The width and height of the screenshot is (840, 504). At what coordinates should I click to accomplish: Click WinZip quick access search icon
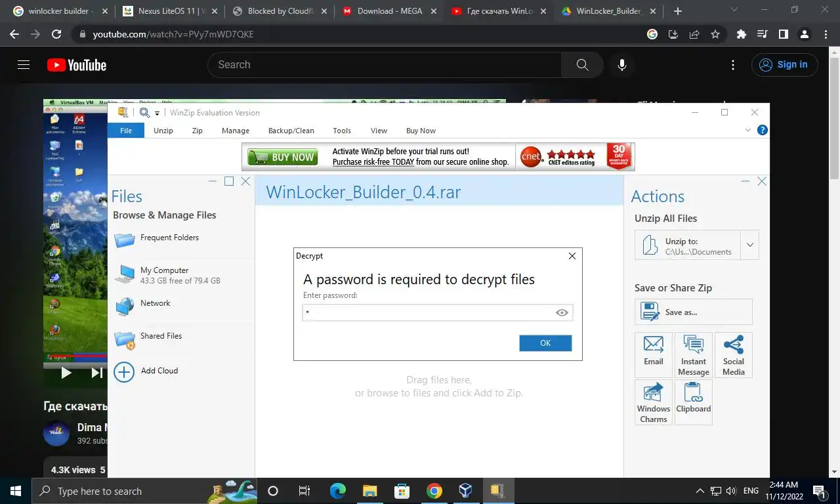tap(144, 113)
